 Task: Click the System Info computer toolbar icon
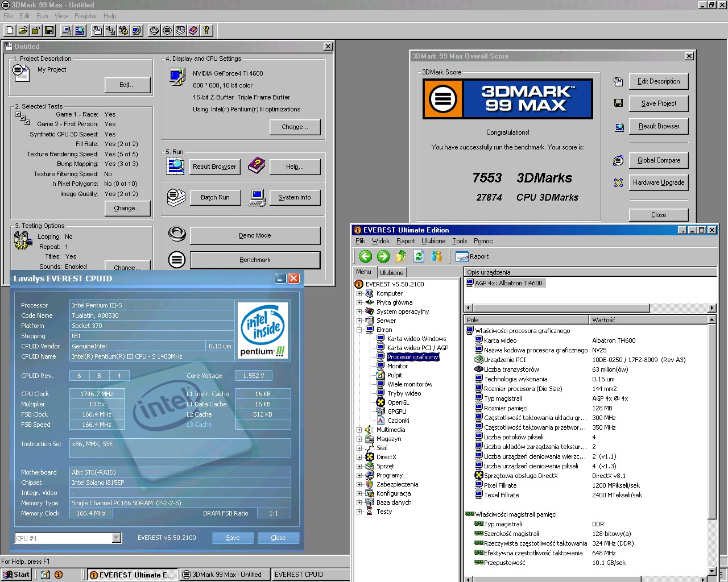67,30
